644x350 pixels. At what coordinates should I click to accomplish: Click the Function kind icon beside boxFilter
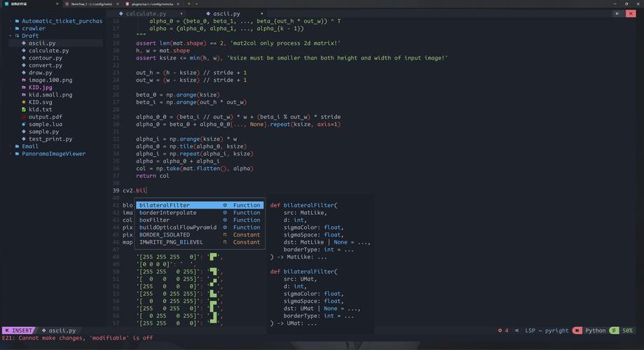point(225,220)
